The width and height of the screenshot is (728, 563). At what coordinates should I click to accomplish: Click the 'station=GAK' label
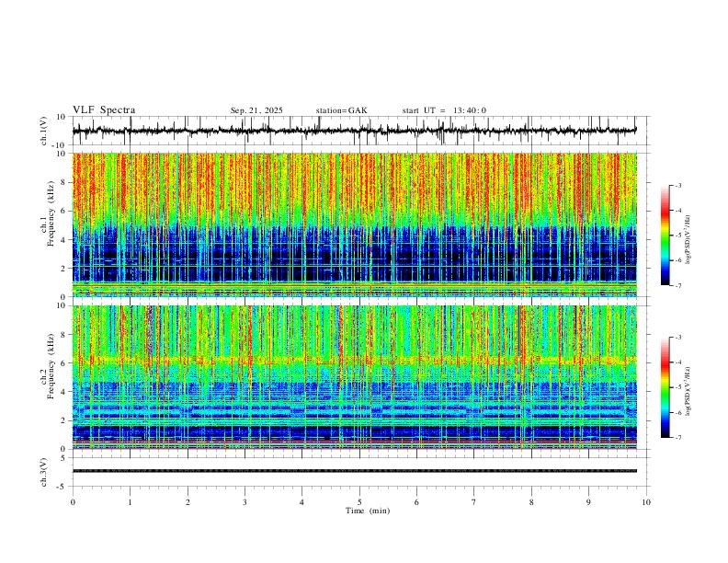[341, 110]
